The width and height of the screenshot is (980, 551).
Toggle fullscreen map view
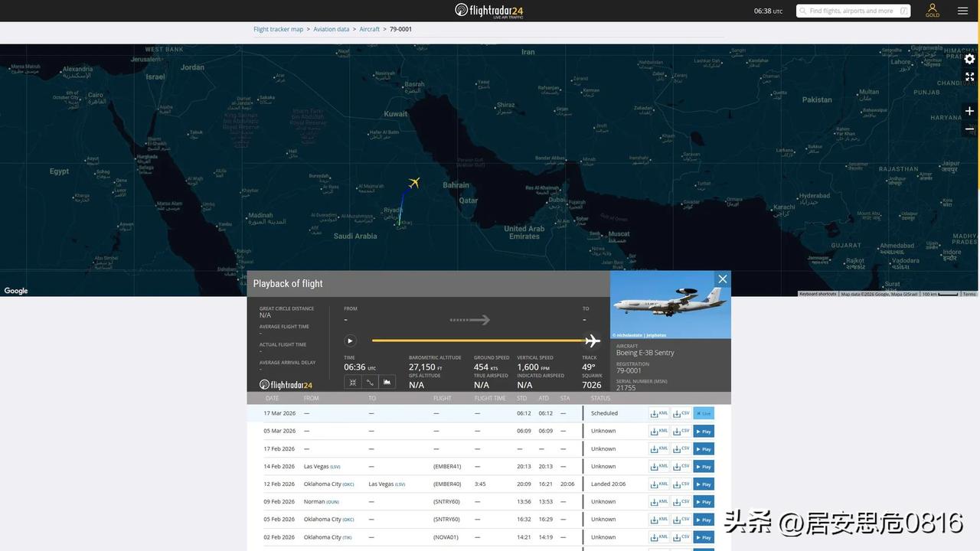(x=969, y=77)
